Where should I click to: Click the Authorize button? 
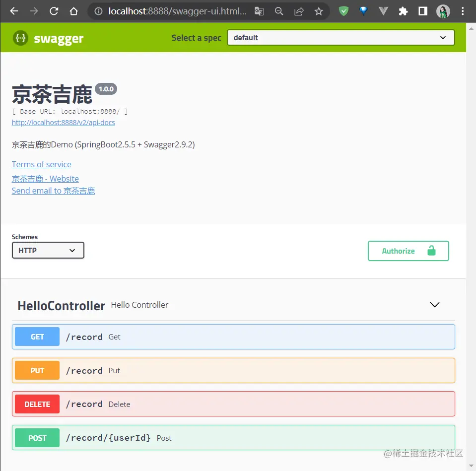[x=408, y=251]
